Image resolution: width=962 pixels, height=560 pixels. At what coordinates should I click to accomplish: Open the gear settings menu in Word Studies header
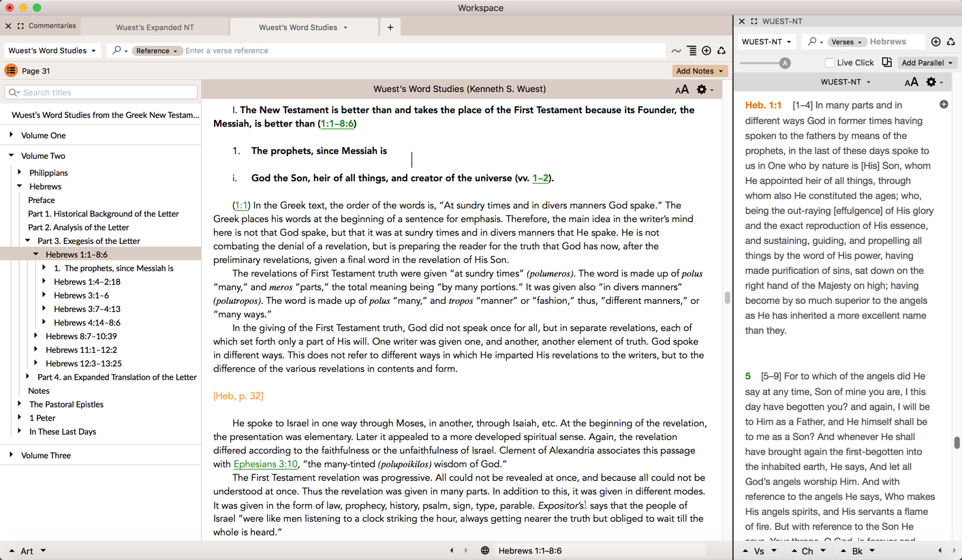[x=704, y=89]
